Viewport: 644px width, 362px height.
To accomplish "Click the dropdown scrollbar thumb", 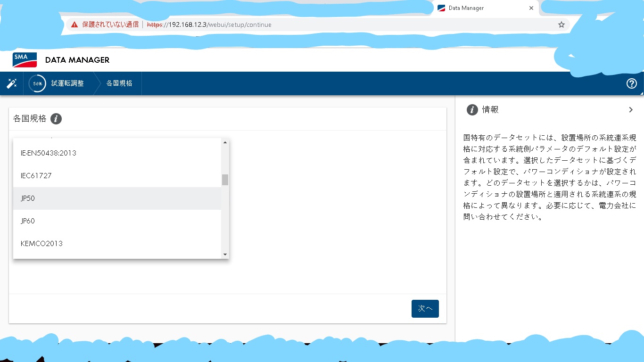I will [x=225, y=180].
